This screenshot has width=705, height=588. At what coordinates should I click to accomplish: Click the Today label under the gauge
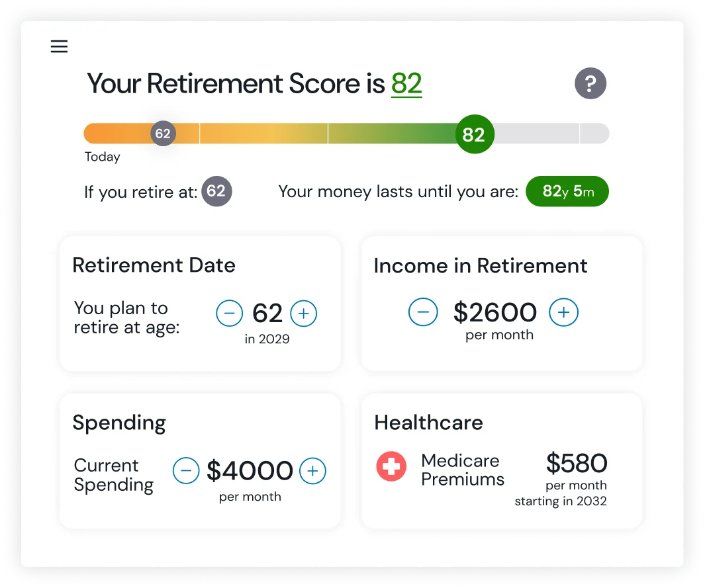point(103,157)
